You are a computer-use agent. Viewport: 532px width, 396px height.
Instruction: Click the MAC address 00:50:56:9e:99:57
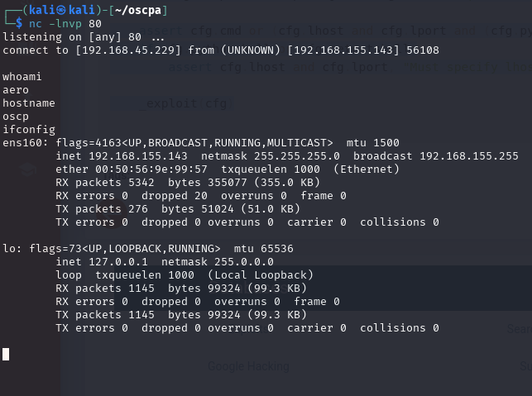pyautogui.click(x=151, y=169)
